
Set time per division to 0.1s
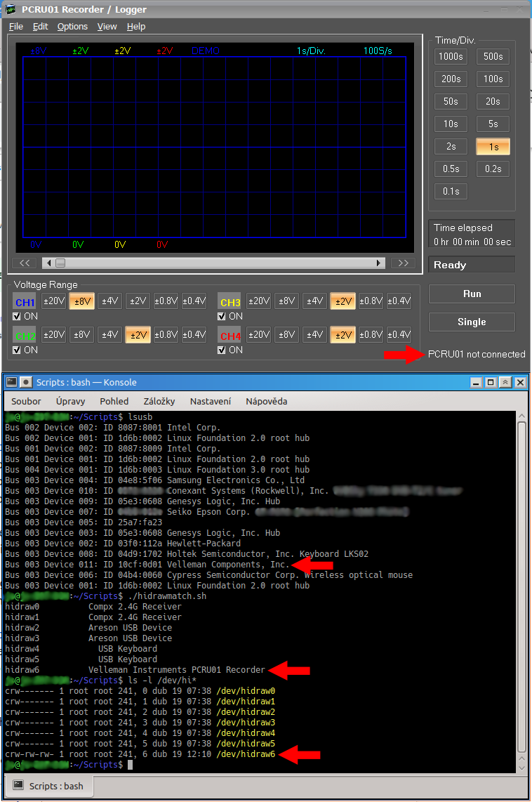click(451, 191)
